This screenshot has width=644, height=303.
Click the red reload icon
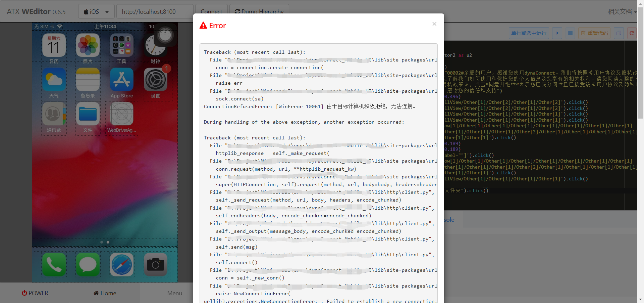click(x=632, y=33)
